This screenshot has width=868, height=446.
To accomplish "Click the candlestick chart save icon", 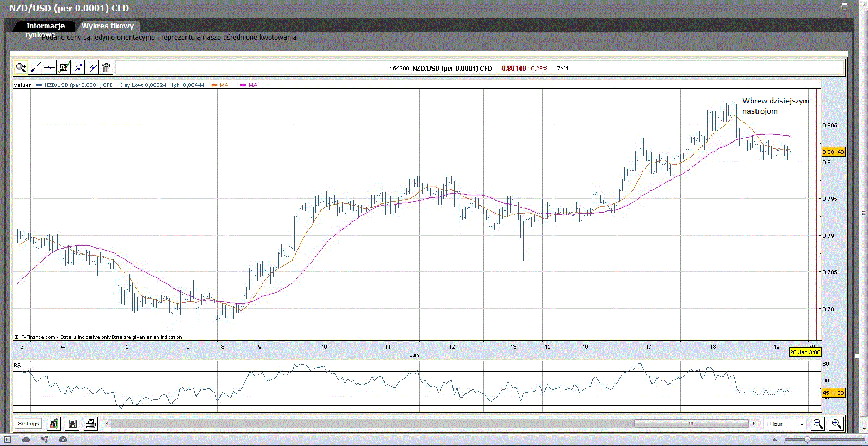I will click(54, 424).
